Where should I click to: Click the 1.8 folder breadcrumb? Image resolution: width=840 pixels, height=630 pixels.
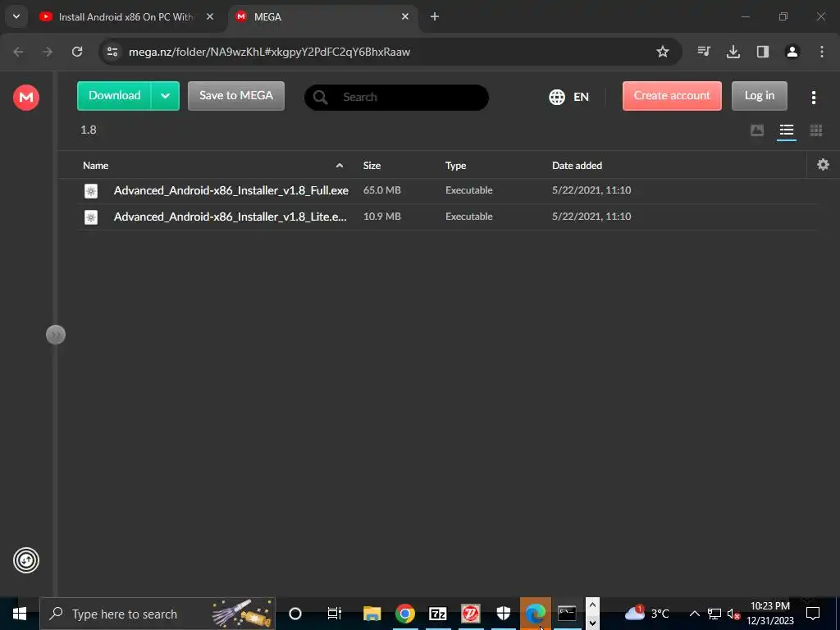[89, 130]
